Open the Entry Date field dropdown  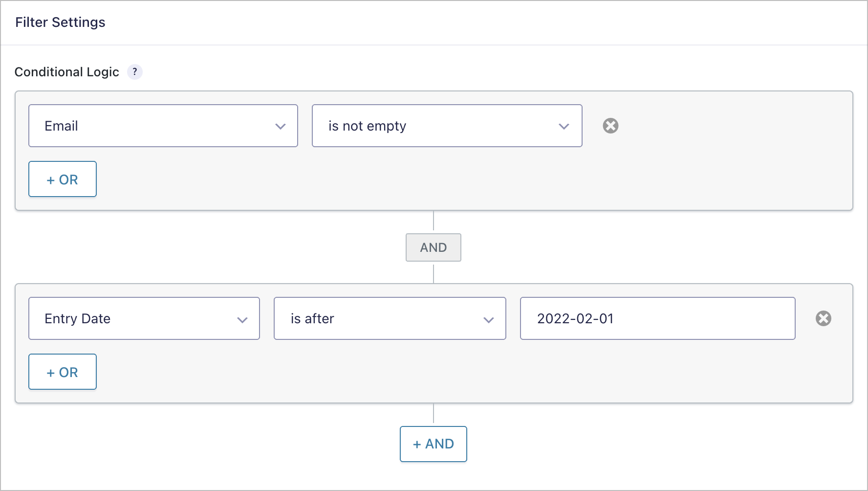[144, 318]
